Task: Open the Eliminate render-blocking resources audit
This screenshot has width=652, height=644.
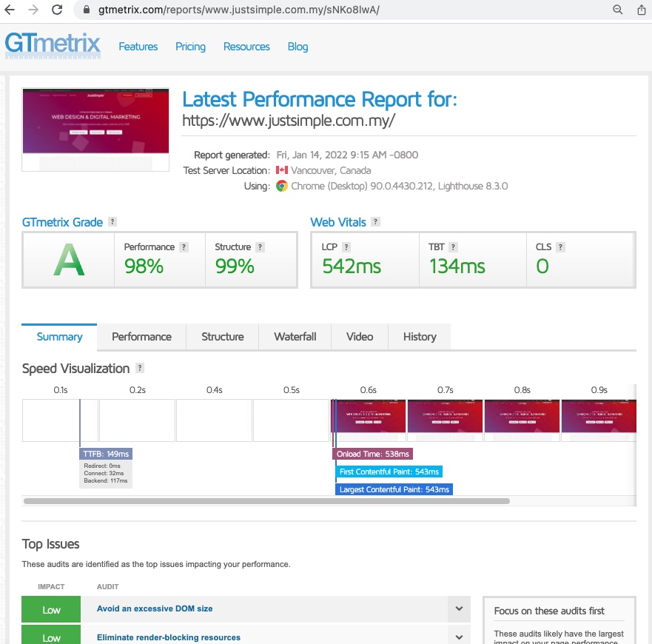Action: pyautogui.click(x=169, y=637)
